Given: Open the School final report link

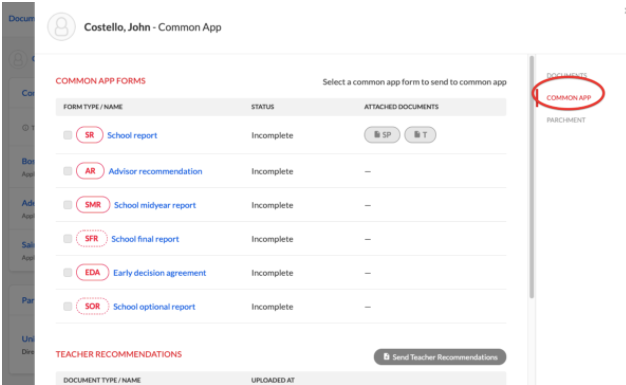Looking at the screenshot, I should 145,239.
